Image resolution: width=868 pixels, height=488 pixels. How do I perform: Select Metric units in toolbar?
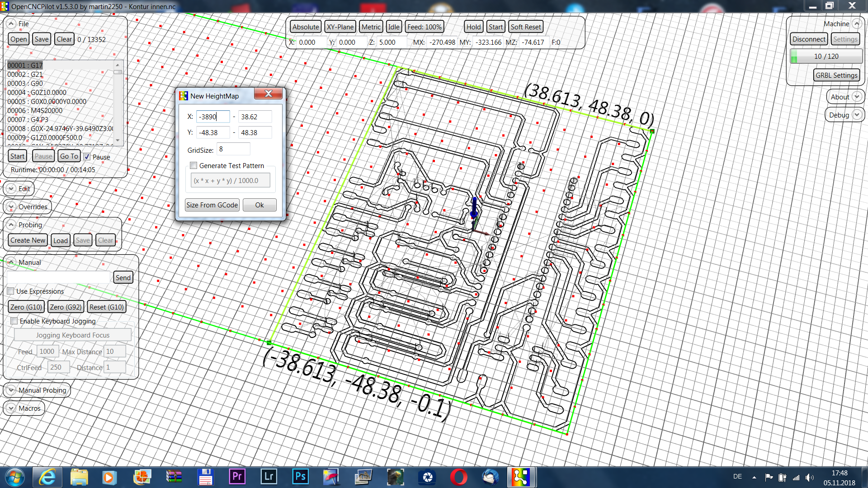pos(370,26)
